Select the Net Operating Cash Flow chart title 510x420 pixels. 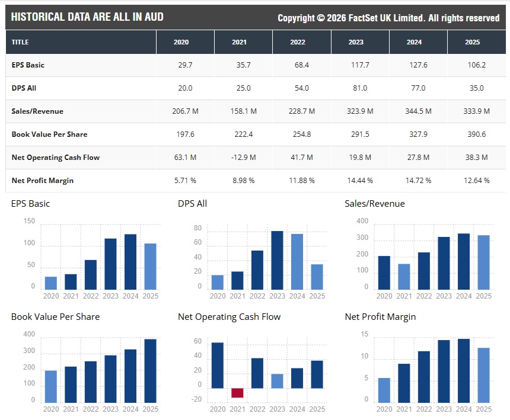coord(229,317)
